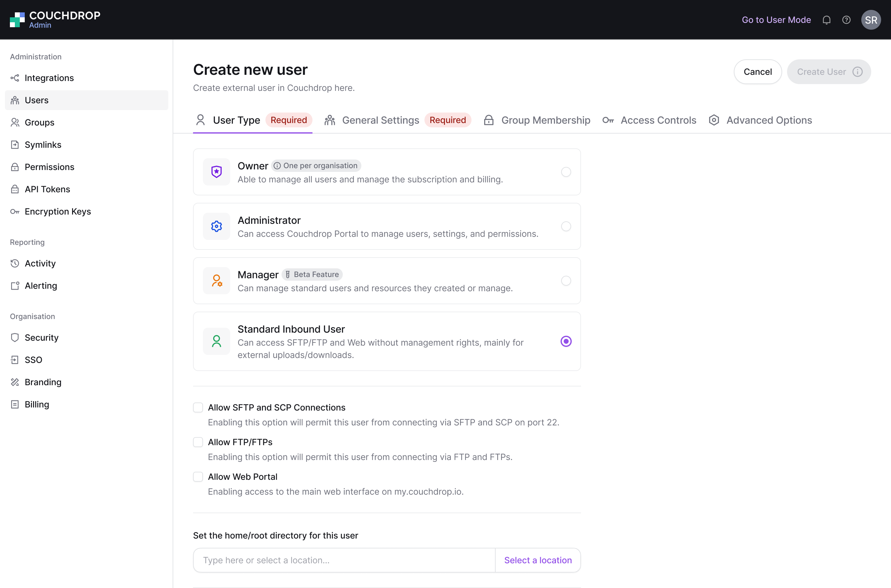Open Alerting in the sidebar

point(87,286)
